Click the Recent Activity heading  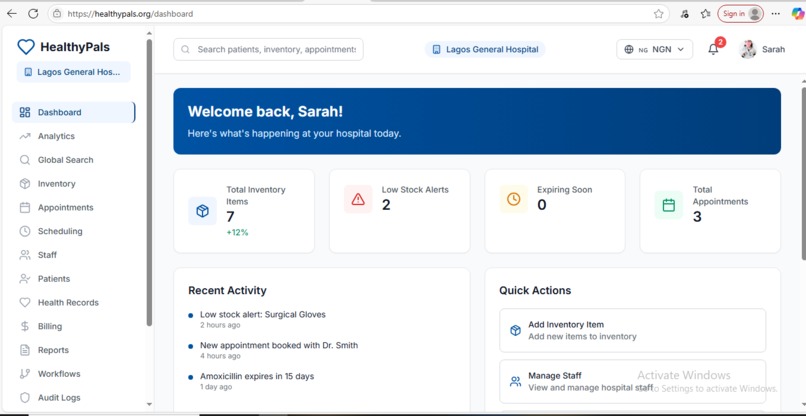coord(227,291)
